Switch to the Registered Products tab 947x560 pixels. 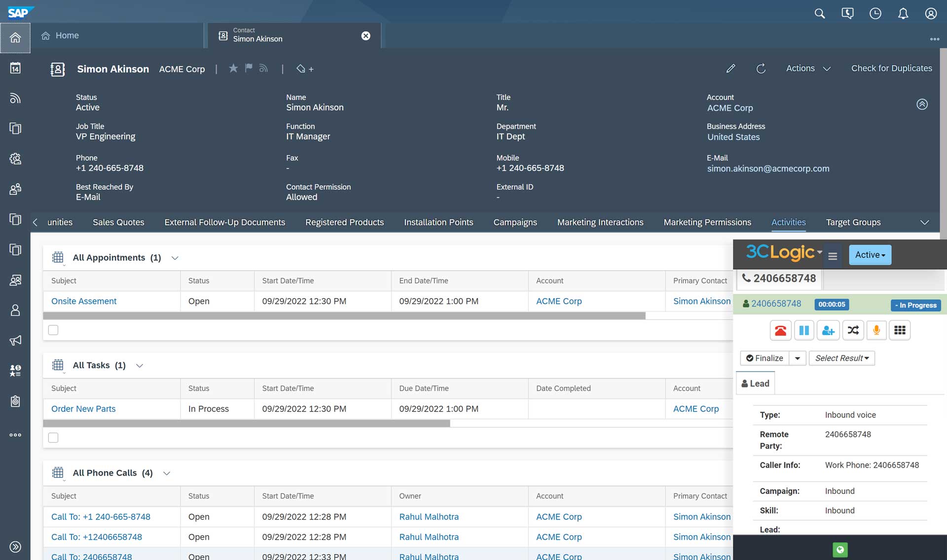(x=344, y=222)
